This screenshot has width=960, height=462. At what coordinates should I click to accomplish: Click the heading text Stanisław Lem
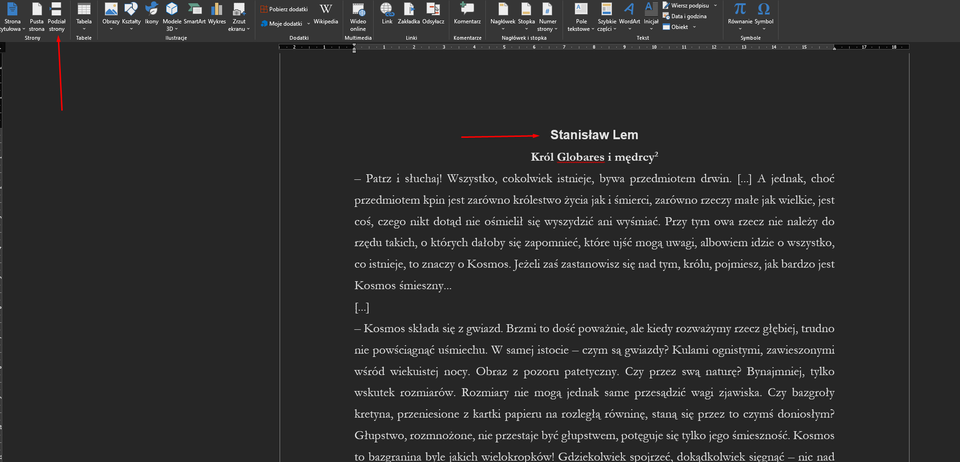coord(594,135)
